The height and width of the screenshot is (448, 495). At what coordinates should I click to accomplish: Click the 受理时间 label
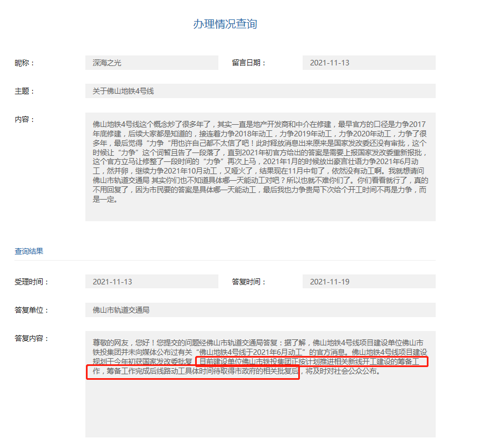32,282
